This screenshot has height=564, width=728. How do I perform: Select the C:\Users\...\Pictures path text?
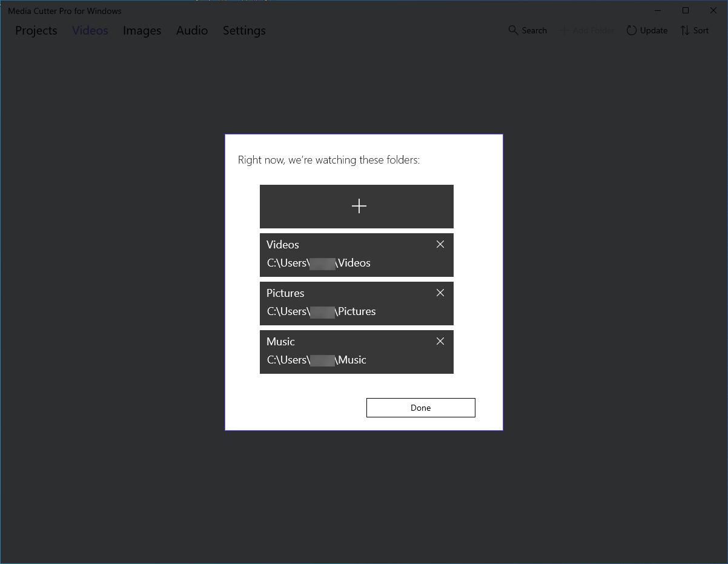pyautogui.click(x=322, y=311)
